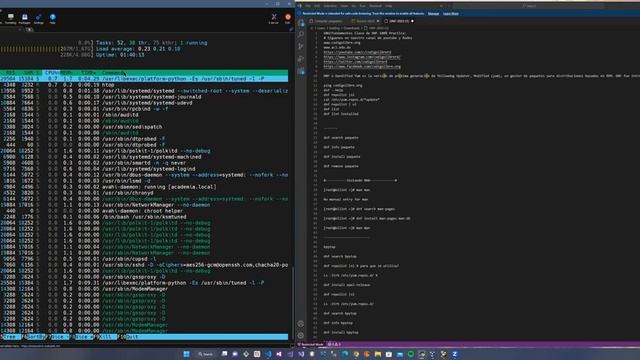Open the Explorer view in VS Code activity bar

coord(301,23)
